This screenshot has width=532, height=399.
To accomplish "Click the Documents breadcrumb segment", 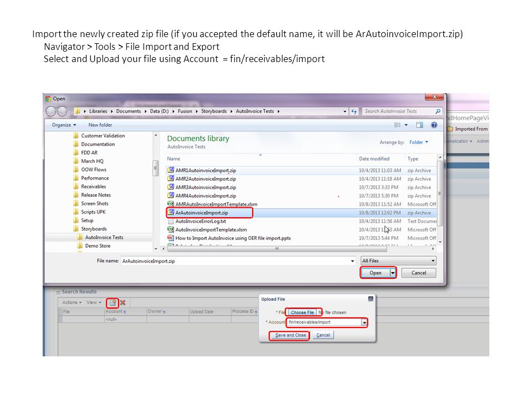I will click(128, 111).
